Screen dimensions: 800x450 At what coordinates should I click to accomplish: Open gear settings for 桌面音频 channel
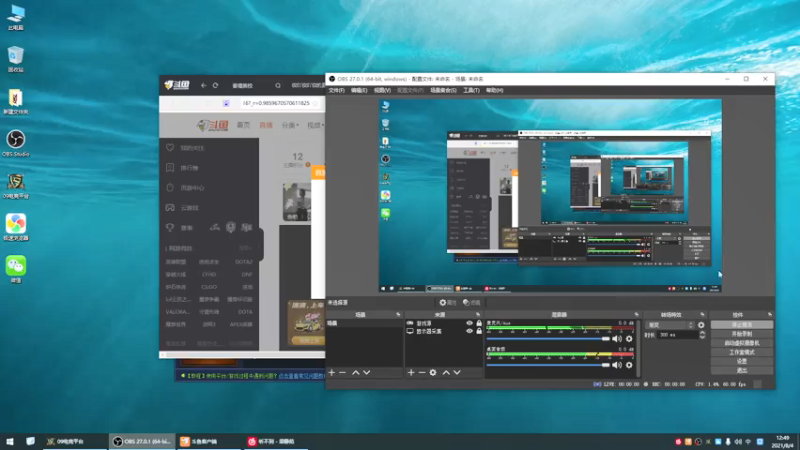[629, 365]
